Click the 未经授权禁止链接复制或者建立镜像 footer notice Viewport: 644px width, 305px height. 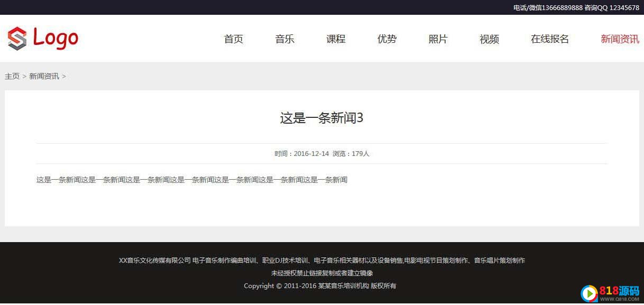click(x=322, y=273)
